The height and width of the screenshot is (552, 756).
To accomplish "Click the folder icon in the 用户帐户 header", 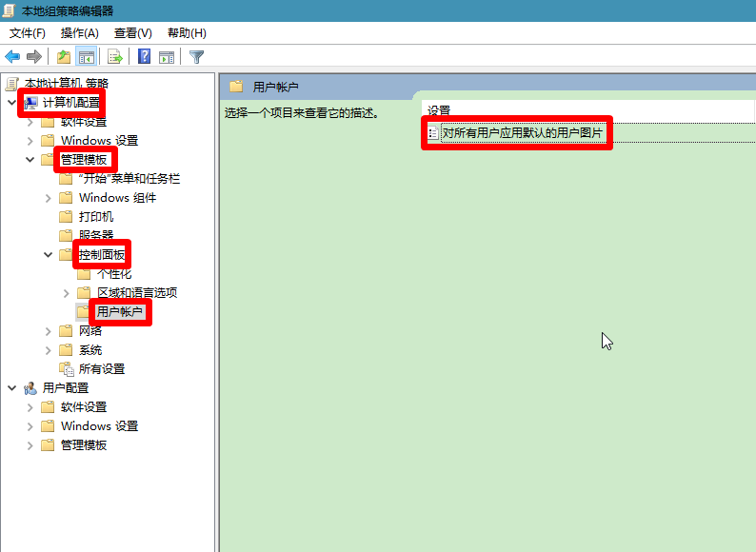I will (x=236, y=87).
